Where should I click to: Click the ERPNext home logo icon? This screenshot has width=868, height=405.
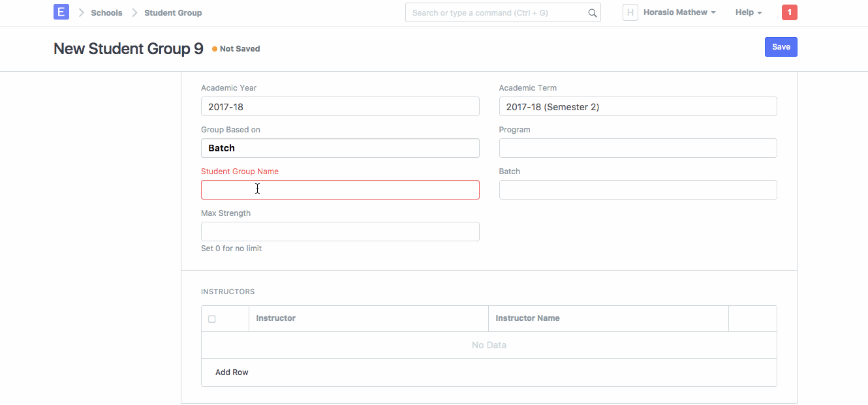click(x=61, y=12)
